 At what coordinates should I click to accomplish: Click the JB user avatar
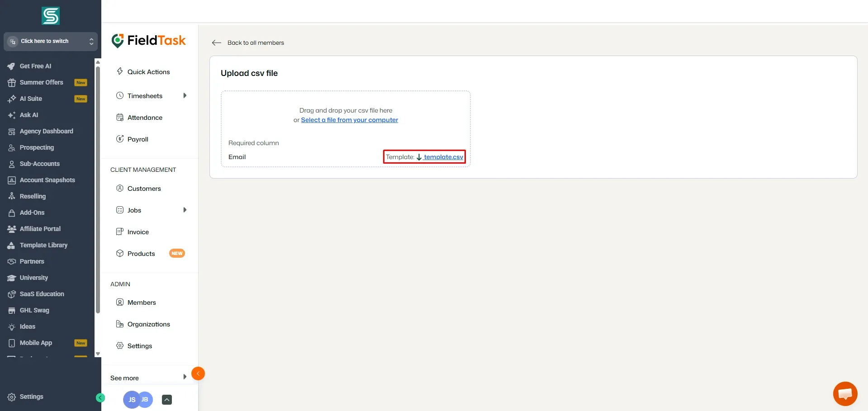146,400
